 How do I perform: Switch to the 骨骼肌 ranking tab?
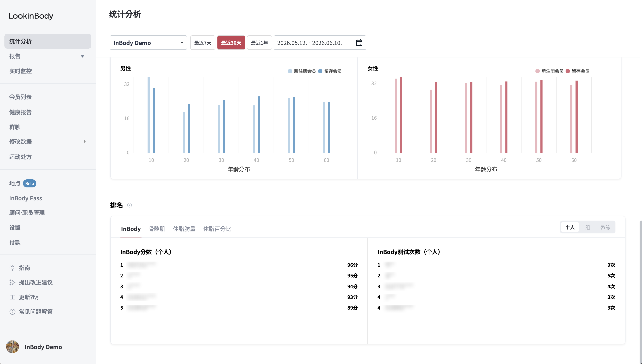(x=157, y=229)
